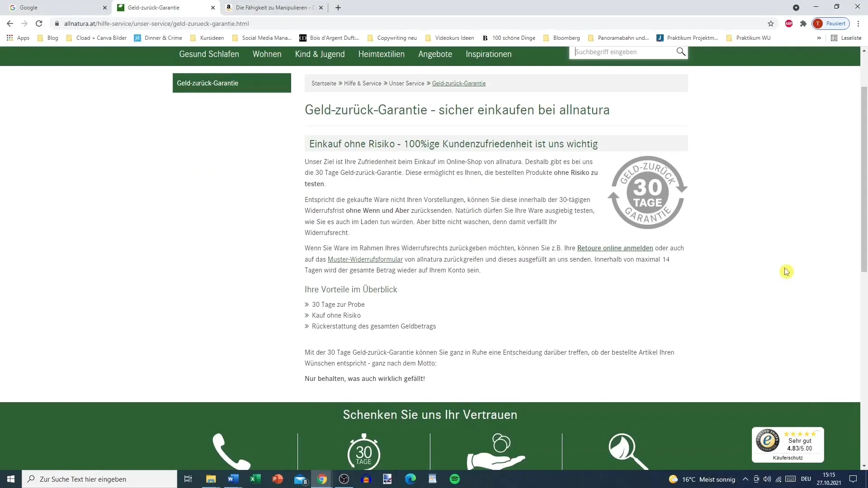Open the Pausiert profile button

tap(831, 23)
